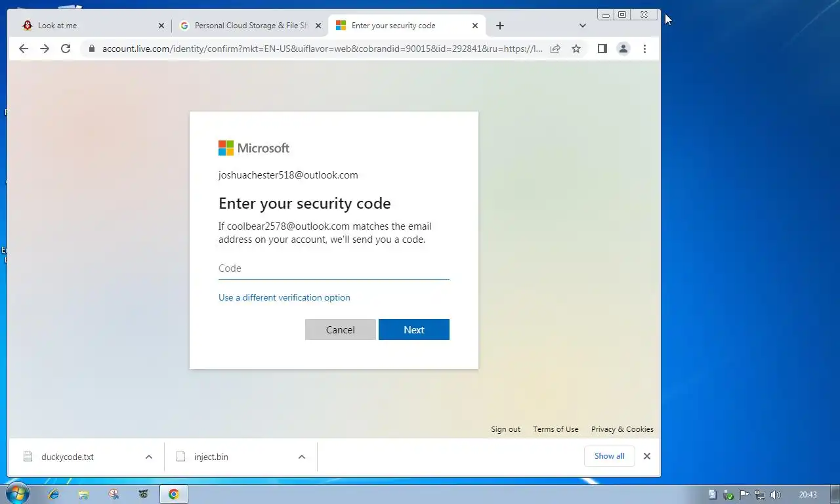Open downloaded duckycode.txt file
This screenshot has width=840, height=504.
click(67, 457)
